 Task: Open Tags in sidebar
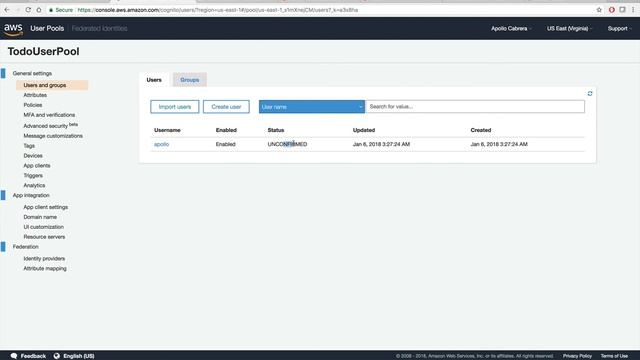[x=29, y=146]
